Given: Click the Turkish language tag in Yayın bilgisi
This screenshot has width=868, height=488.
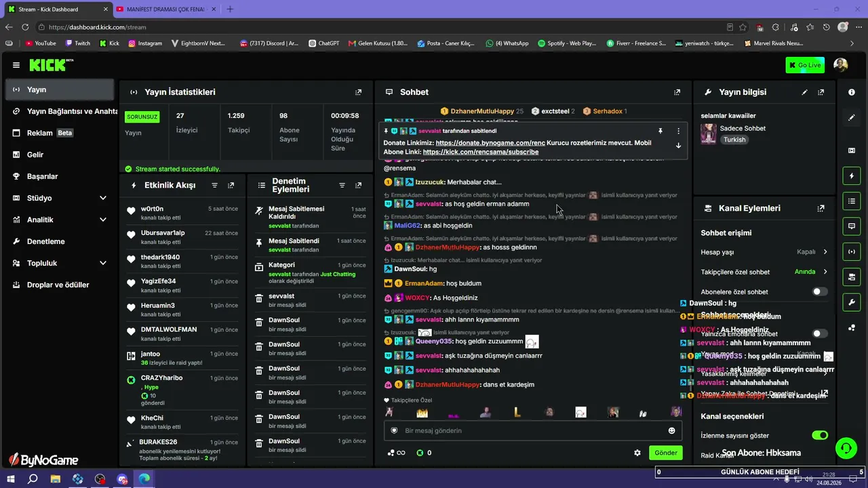Looking at the screenshot, I should pos(734,140).
